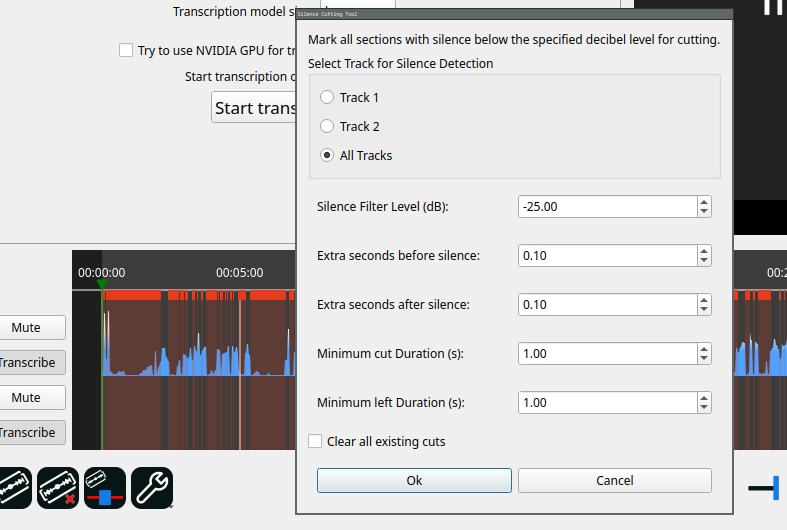The image size is (787, 530).
Task: Choose the All Tracks radio option
Action: [x=327, y=156]
